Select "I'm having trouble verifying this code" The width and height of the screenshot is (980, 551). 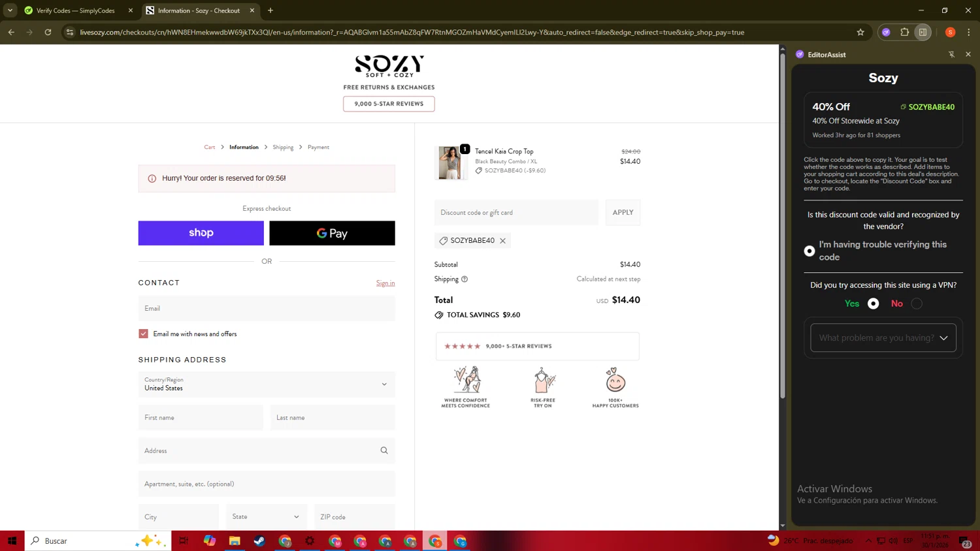coord(809,251)
